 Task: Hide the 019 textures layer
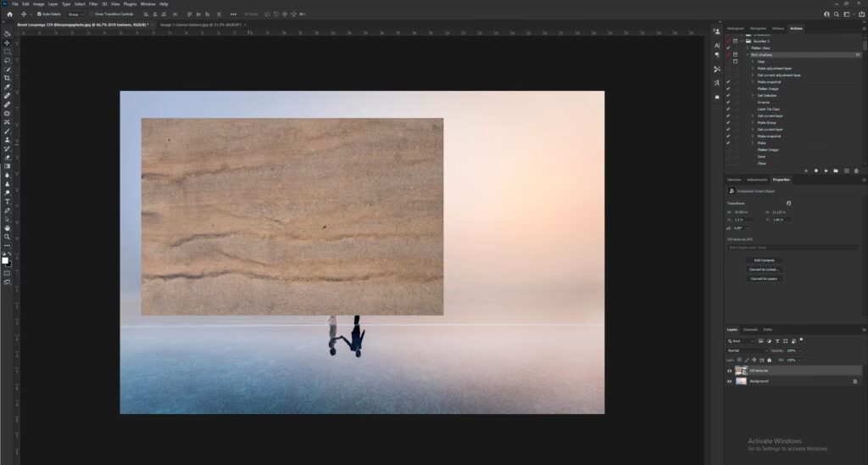click(729, 371)
